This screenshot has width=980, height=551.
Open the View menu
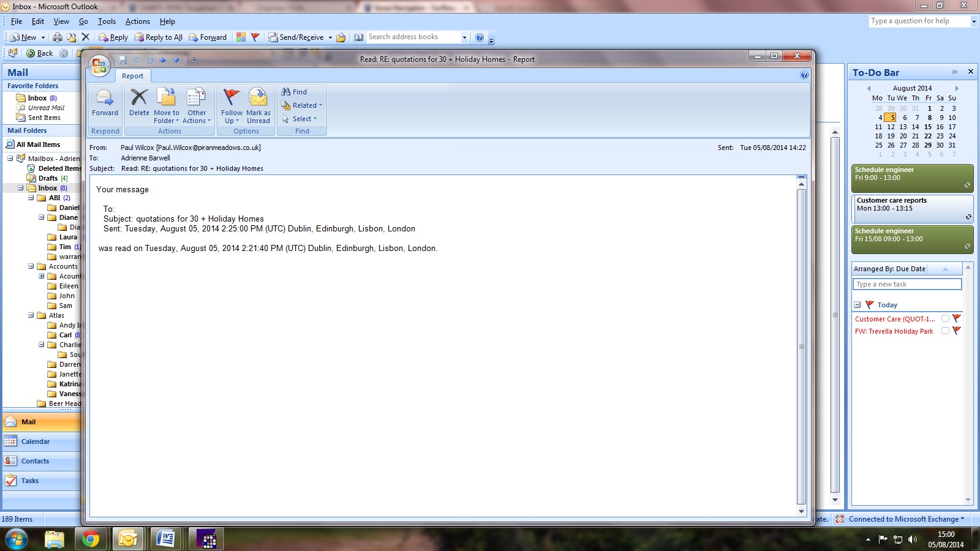(61, 21)
